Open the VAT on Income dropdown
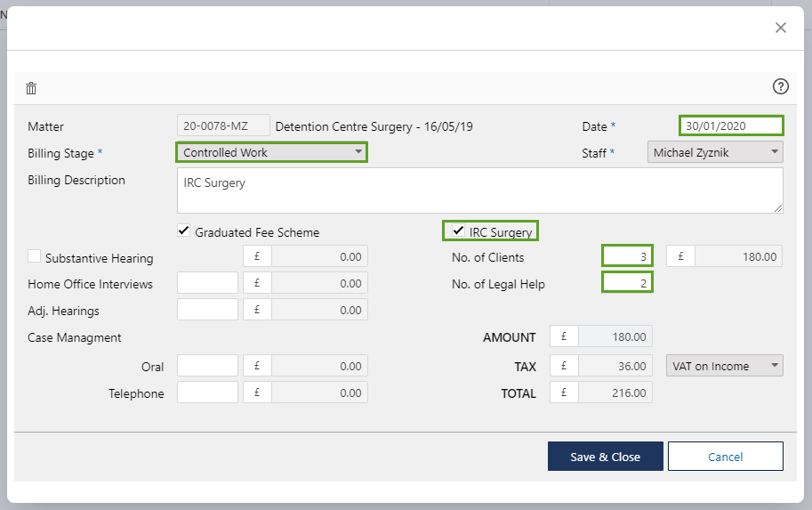Image resolution: width=812 pixels, height=510 pixels. pyautogui.click(x=724, y=366)
